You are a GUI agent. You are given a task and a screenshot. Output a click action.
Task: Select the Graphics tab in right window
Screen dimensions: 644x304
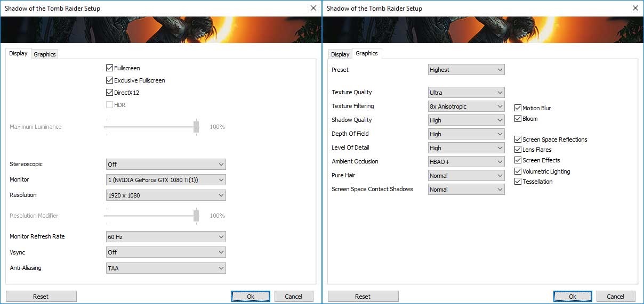click(x=367, y=53)
